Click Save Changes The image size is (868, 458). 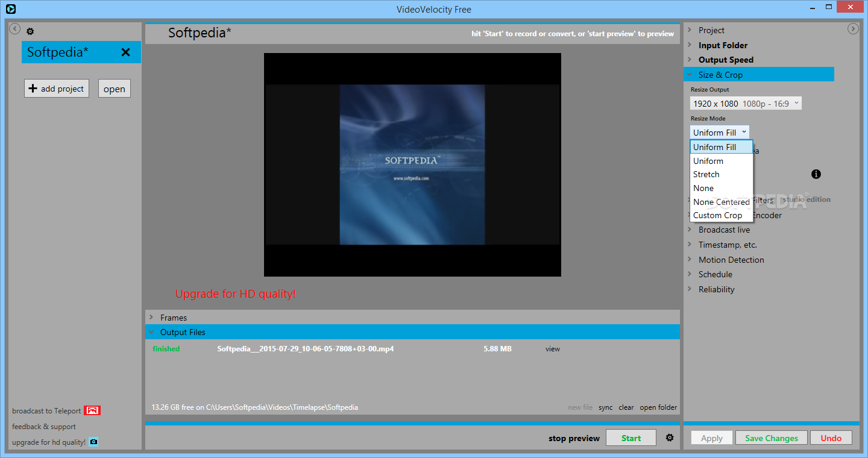tap(772, 438)
